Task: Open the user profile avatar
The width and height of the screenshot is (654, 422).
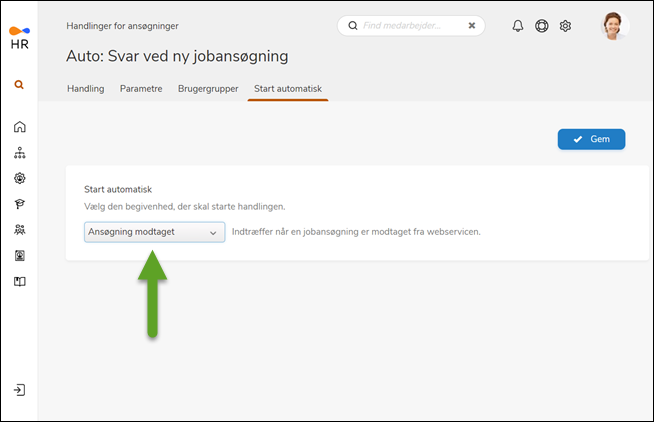Action: coord(615,26)
